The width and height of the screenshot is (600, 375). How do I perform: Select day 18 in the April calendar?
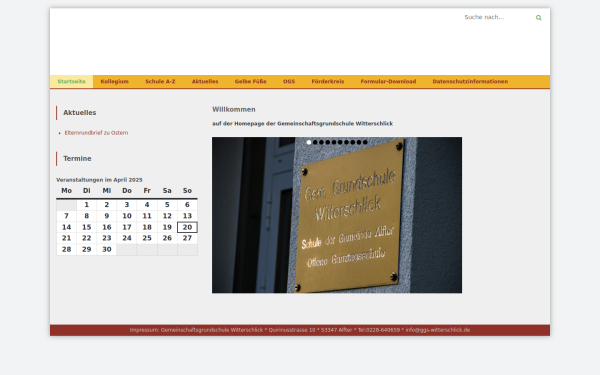147,227
